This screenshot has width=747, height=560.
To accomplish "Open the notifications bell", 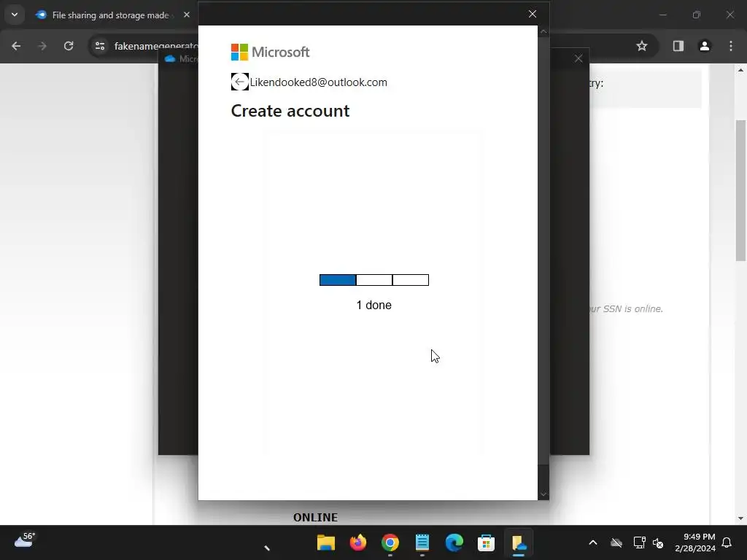I will [x=727, y=542].
